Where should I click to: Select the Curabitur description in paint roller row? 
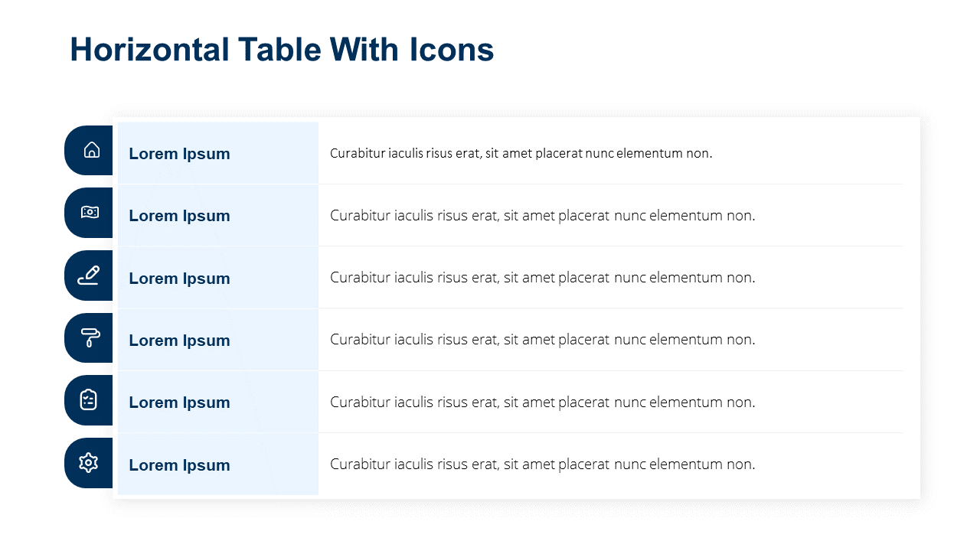[542, 340]
